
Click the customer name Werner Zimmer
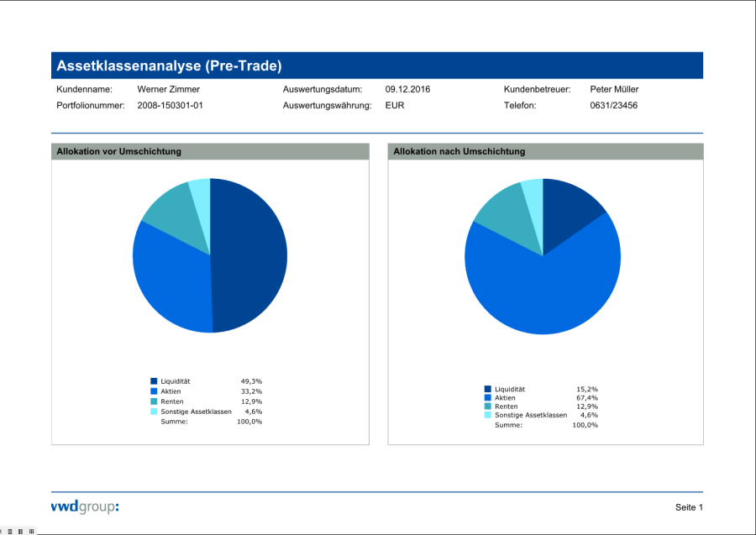169,89
